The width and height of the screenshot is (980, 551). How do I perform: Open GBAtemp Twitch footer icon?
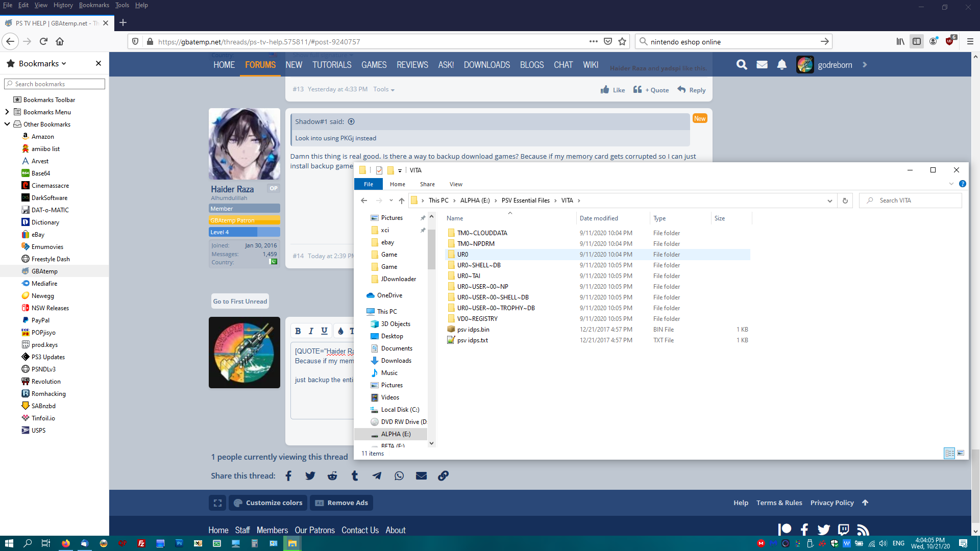844,530
